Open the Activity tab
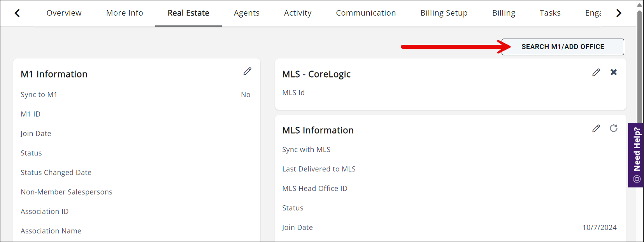 click(298, 13)
